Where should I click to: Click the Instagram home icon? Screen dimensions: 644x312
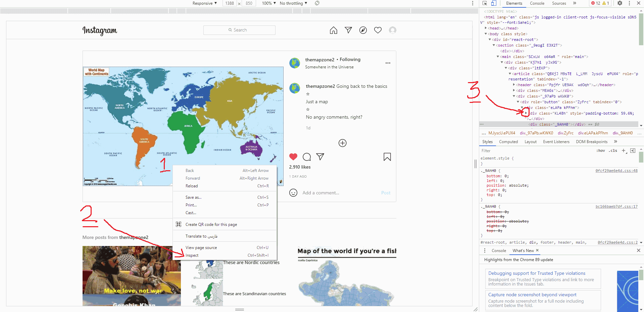point(333,30)
